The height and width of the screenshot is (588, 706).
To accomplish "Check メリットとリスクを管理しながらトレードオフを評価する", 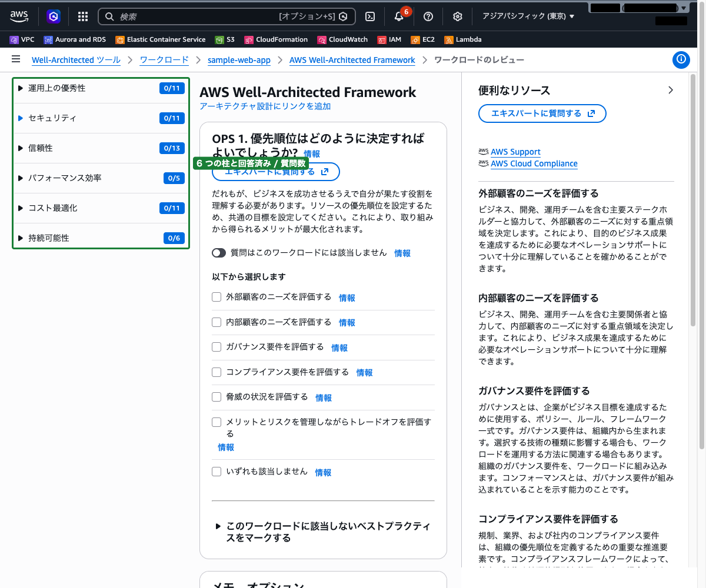I will click(x=217, y=422).
